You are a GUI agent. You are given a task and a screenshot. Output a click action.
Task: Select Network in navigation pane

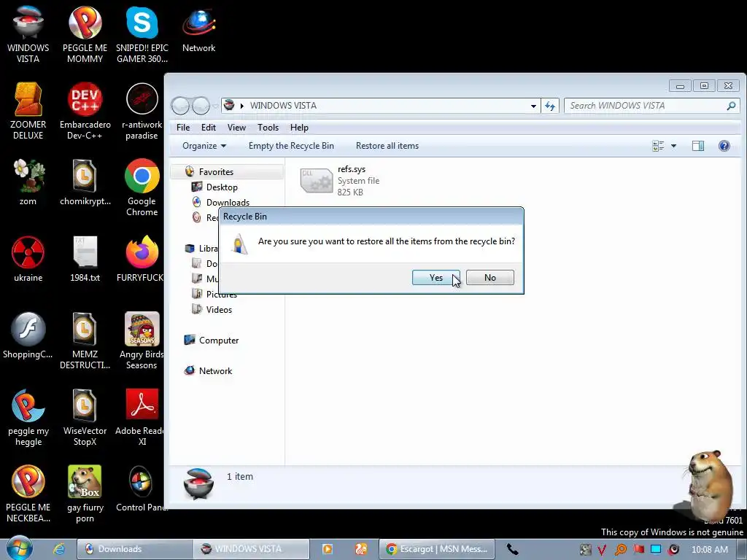coord(215,371)
